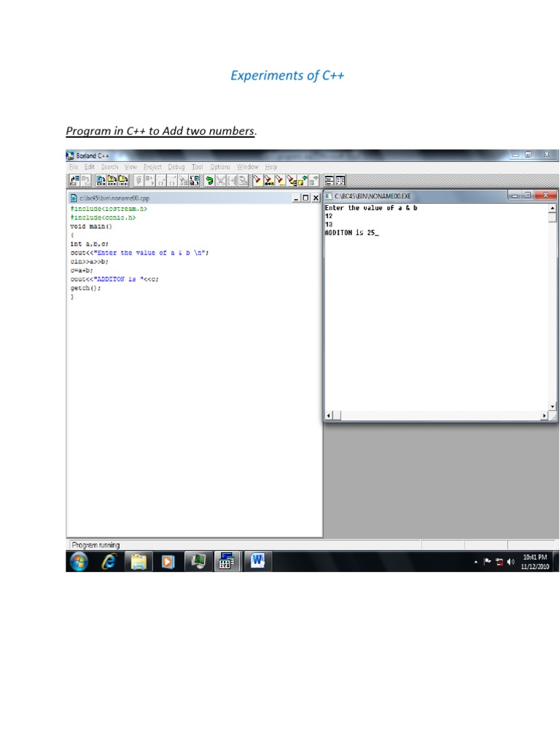Screen dimensions: 560x747
Task: Click the #include<conio.h> code line
Action: (103, 217)
